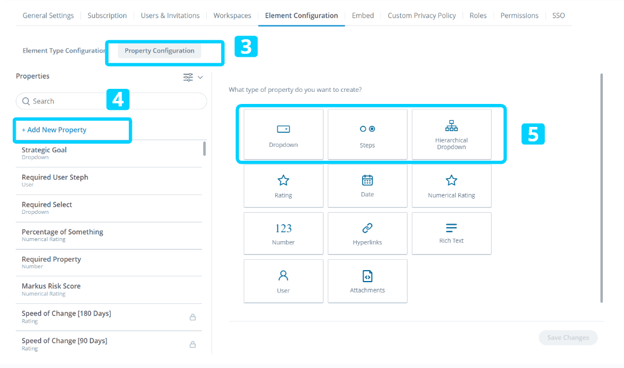Click lock icon on Speed of Change [180 Days]
624x368 pixels.
pyautogui.click(x=193, y=317)
